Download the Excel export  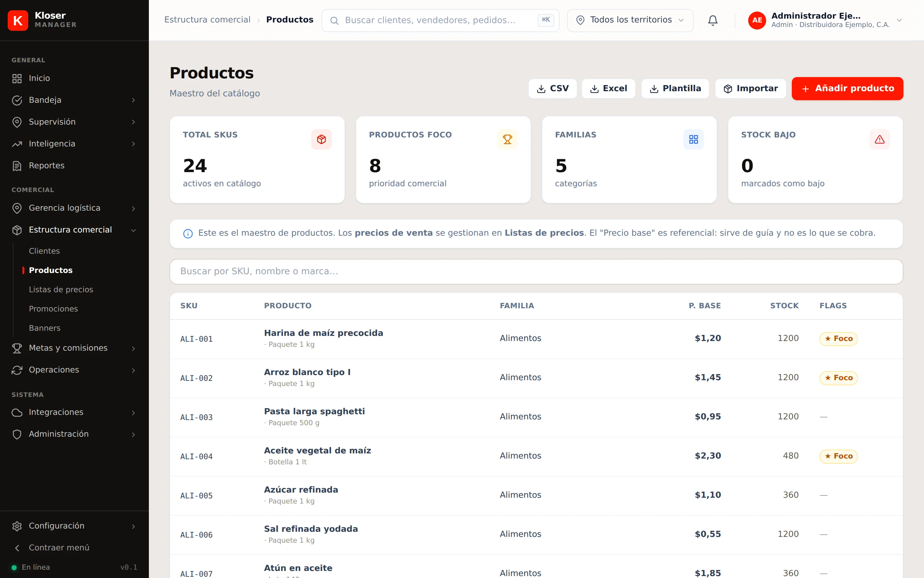pos(608,89)
